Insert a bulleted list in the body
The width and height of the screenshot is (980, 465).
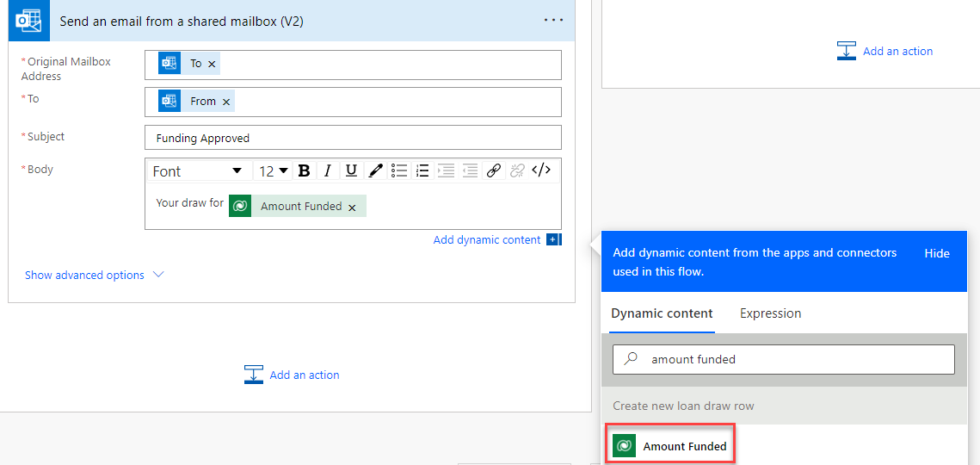399,170
